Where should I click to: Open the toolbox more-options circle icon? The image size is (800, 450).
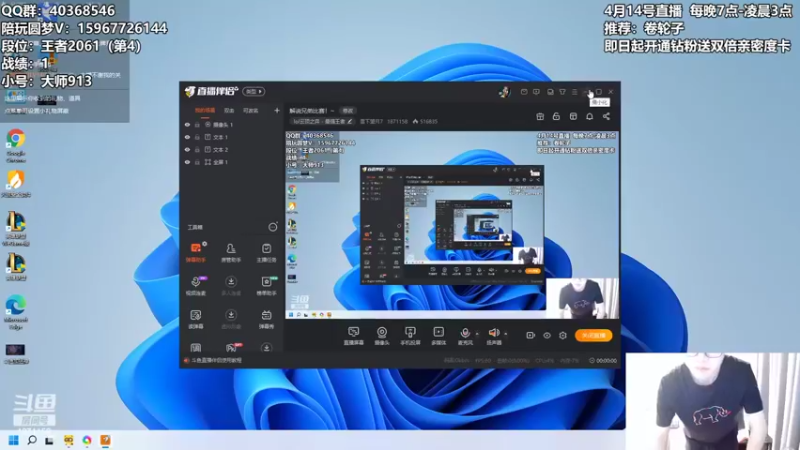[x=273, y=227]
